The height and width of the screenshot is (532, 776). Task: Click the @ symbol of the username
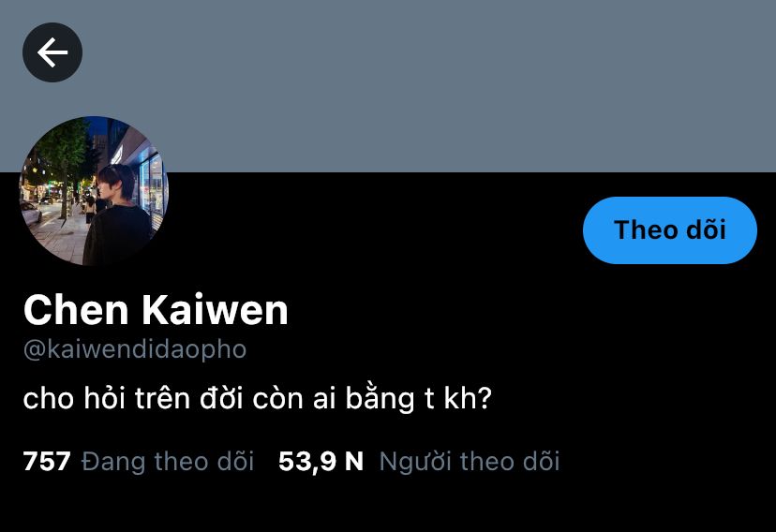coord(35,350)
